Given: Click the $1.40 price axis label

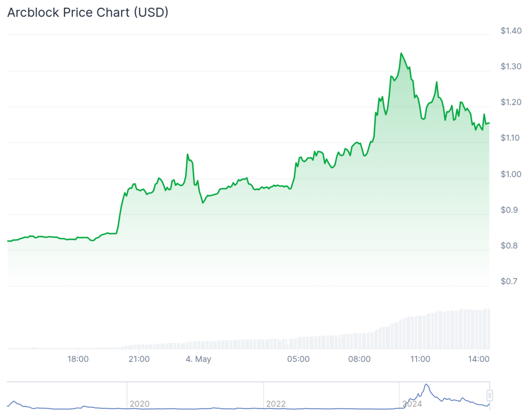Looking at the screenshot, I should [511, 31].
